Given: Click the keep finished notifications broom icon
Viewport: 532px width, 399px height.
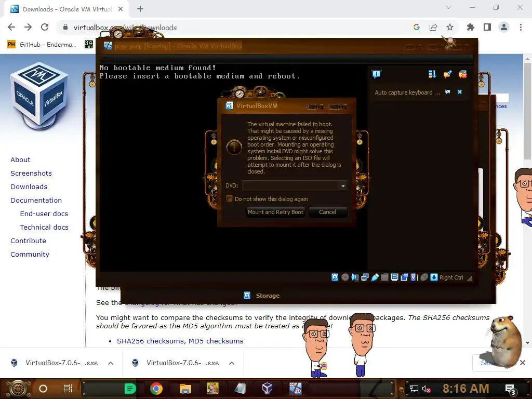Looking at the screenshot, I should point(447,74).
